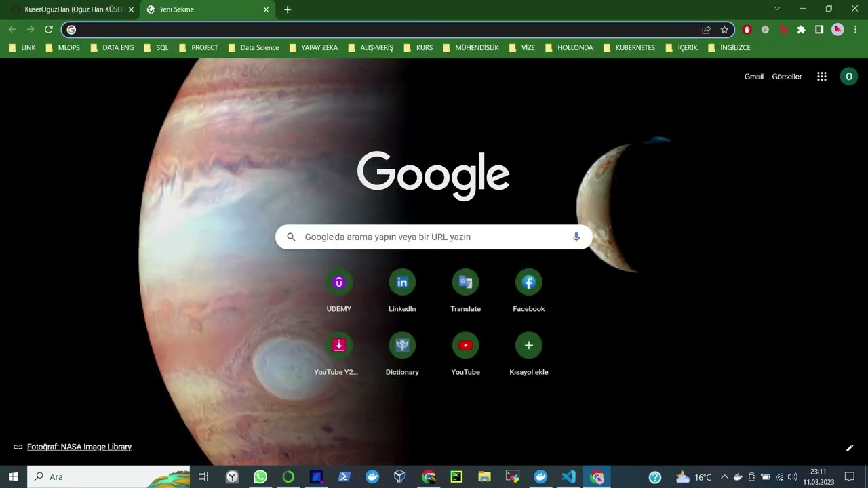This screenshot has width=868, height=488.
Task: Open the Data Science bookmarks folder
Action: click(x=254, y=48)
